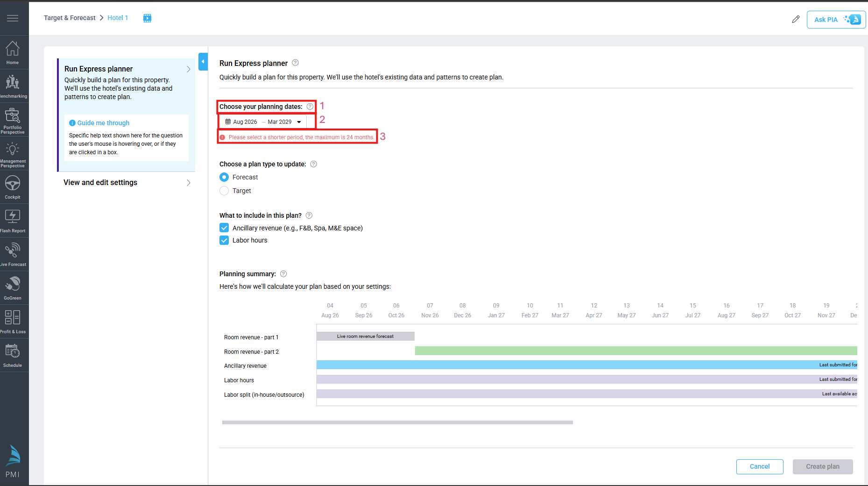Uncheck the Ancillary revenue checkbox
The width and height of the screenshot is (868, 486).
click(x=225, y=228)
